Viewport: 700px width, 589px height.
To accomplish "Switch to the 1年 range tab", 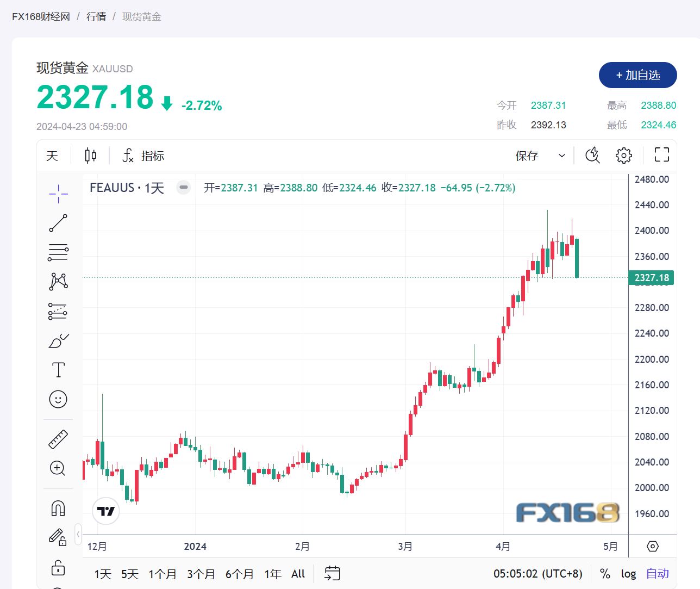I will coord(272,574).
